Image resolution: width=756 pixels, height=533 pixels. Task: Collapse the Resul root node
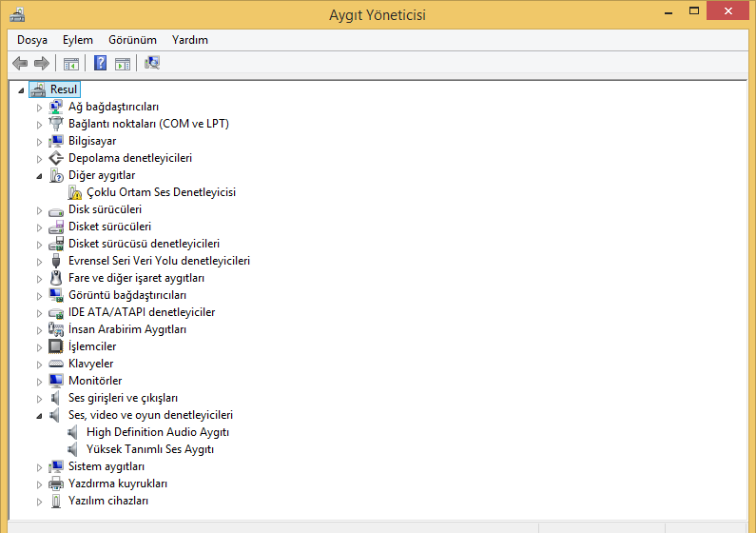[21, 90]
